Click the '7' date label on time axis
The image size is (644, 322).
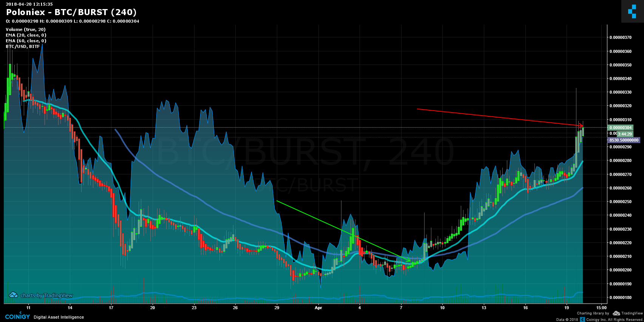tap(401, 308)
